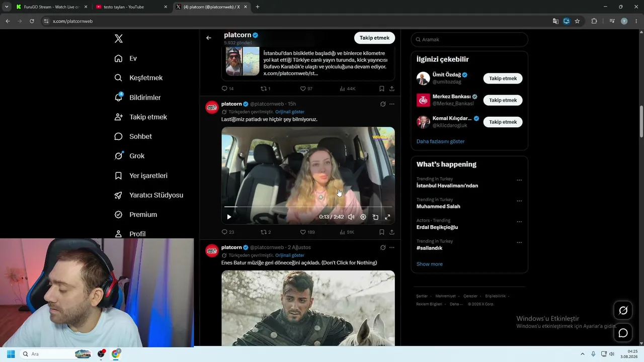644x362 pixels.
Task: Follow platcorn with the header Takip etmek button
Action: (374, 38)
